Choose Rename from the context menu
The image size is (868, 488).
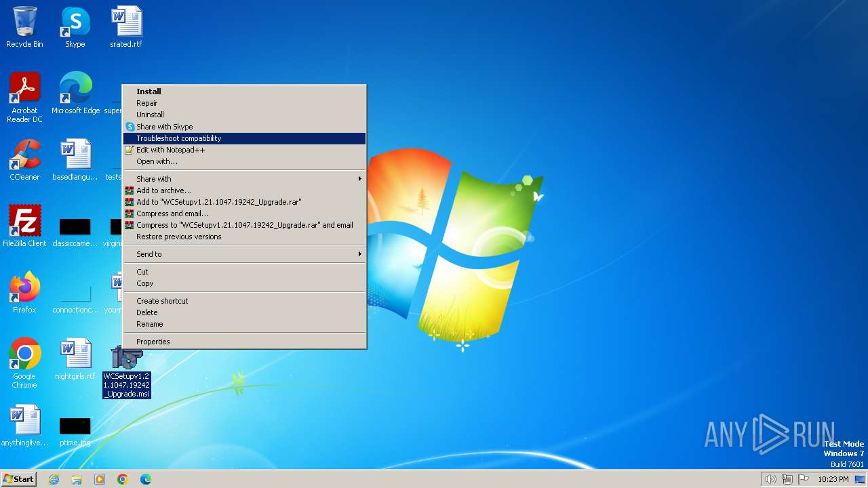[x=244, y=324]
